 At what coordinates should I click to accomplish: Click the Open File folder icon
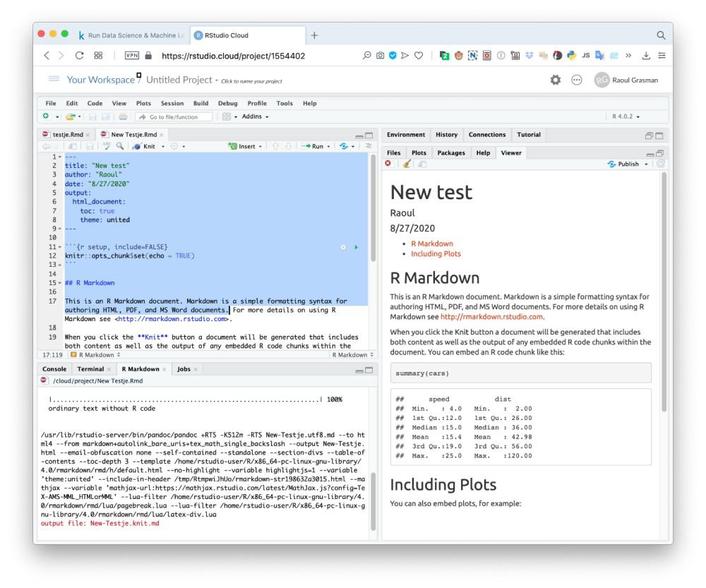click(x=70, y=116)
